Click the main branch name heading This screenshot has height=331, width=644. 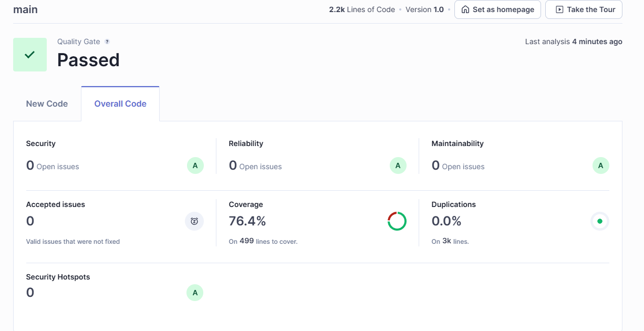[25, 9]
